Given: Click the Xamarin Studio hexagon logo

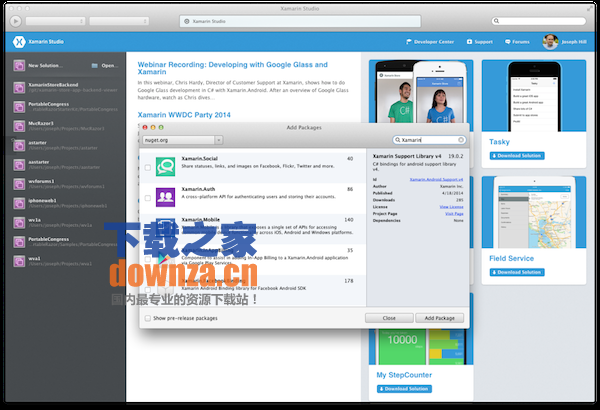Looking at the screenshot, I should tap(19, 42).
